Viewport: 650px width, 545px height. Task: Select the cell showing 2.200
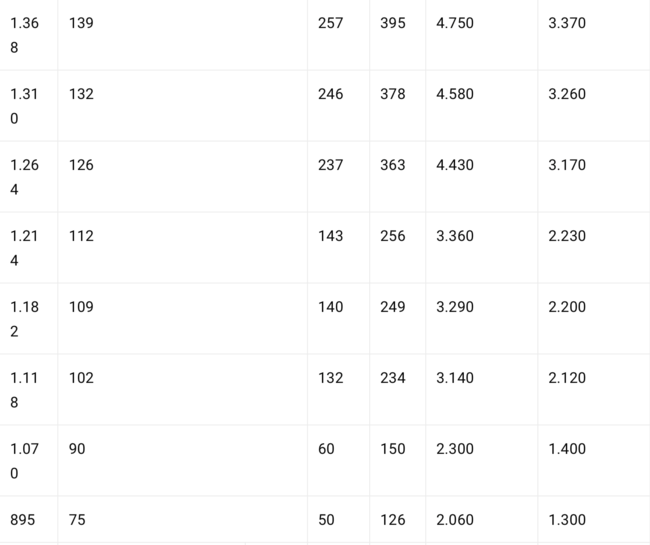pos(594,318)
